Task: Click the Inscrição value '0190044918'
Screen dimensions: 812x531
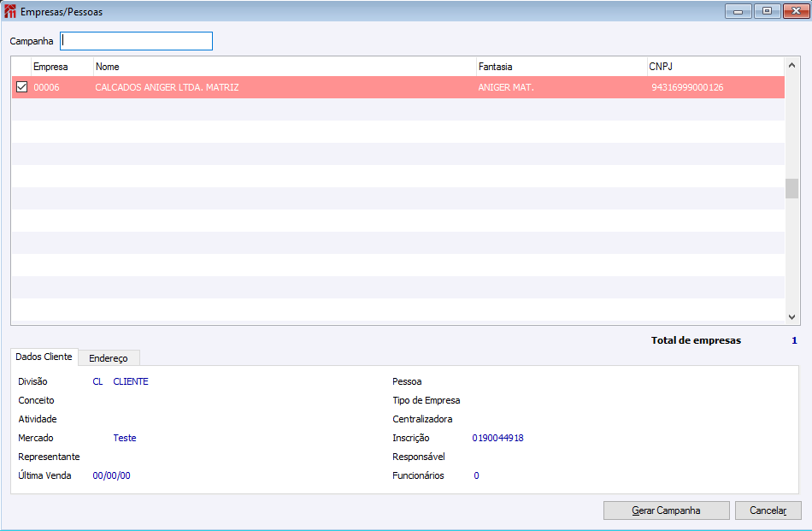Action: (497, 438)
